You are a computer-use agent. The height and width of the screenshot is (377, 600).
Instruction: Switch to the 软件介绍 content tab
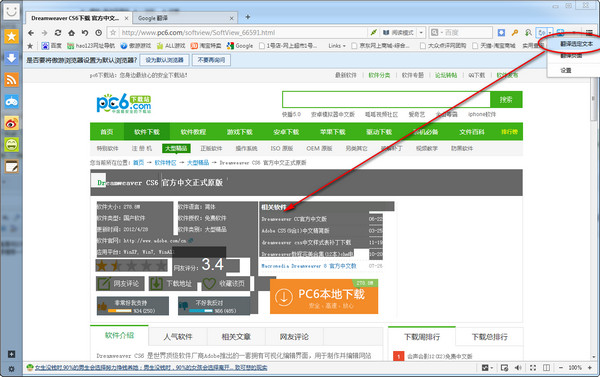tap(119, 336)
